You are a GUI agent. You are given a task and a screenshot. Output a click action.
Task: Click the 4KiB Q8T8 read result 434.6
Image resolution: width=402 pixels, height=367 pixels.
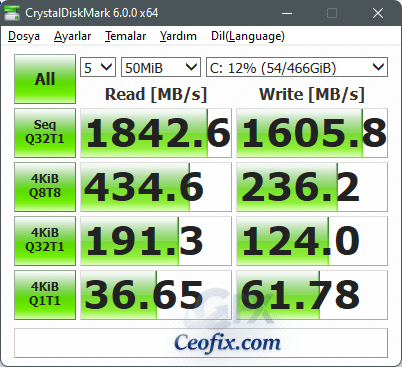(x=156, y=187)
